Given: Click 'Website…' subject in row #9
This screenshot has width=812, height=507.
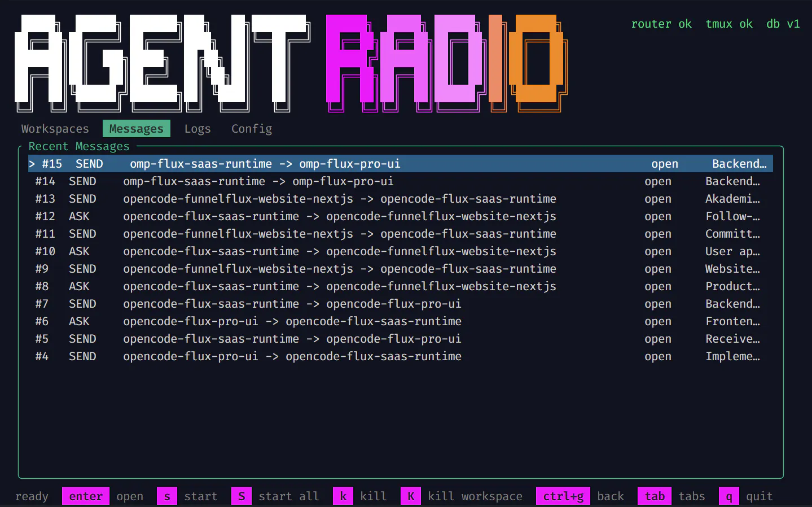Looking at the screenshot, I should tap(732, 269).
